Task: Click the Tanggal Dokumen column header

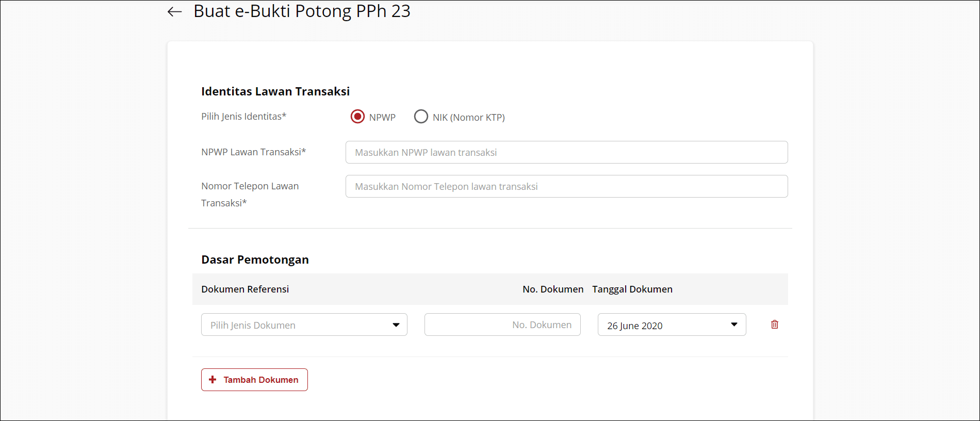Action: [632, 289]
